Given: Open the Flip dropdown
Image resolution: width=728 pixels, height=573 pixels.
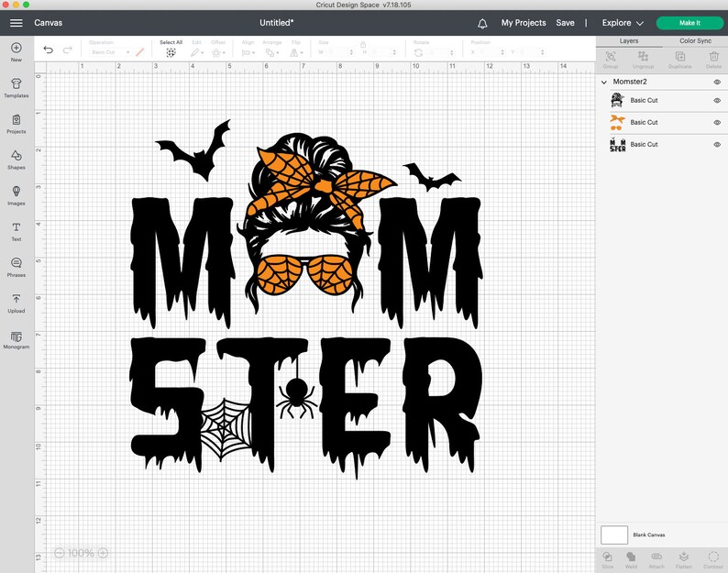Looking at the screenshot, I should click(x=296, y=52).
